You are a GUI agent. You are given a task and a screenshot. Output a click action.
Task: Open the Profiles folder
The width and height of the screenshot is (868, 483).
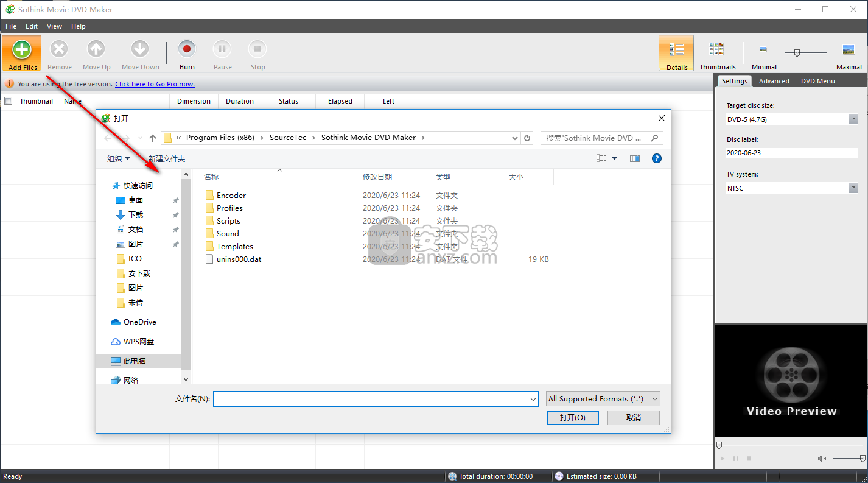click(229, 208)
